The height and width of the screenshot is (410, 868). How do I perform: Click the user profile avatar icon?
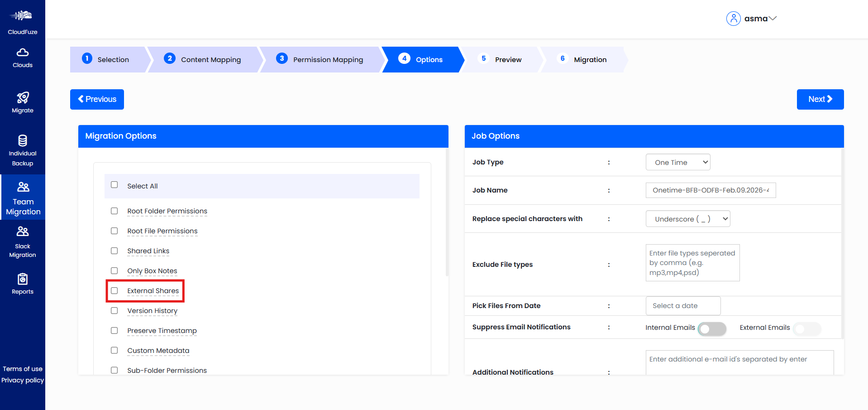[x=733, y=19]
